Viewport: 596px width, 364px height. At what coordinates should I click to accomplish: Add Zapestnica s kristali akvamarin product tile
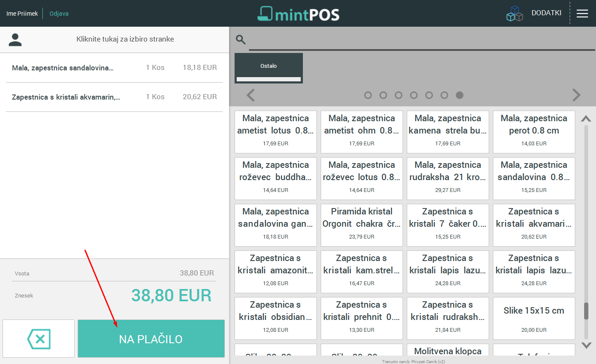click(x=534, y=225)
